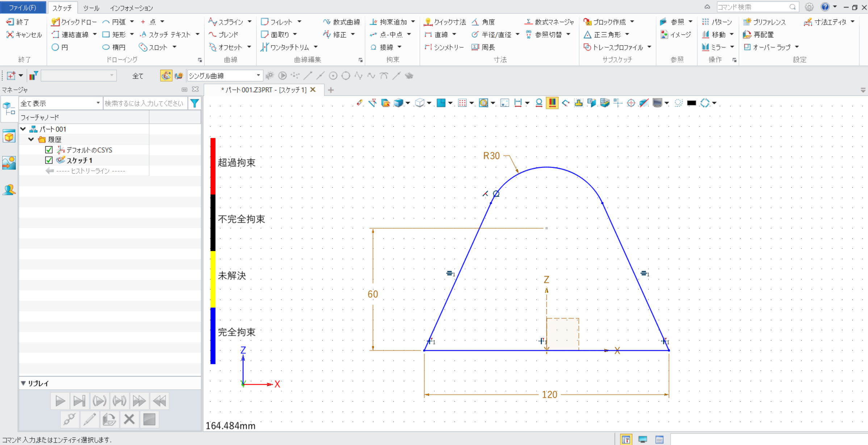This screenshot has width=868, height=445.
Task: Click the replay play button
Action: pos(60,401)
